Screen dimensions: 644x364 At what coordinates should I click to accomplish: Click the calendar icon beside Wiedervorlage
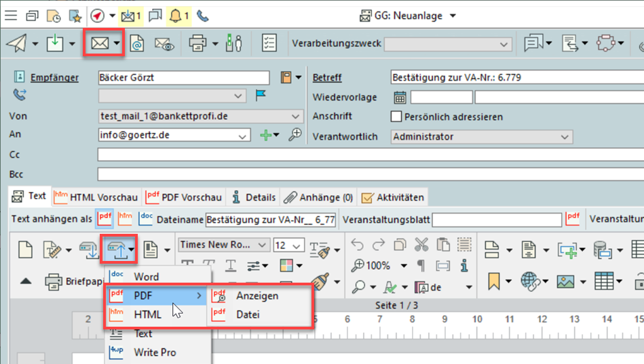pyautogui.click(x=399, y=97)
